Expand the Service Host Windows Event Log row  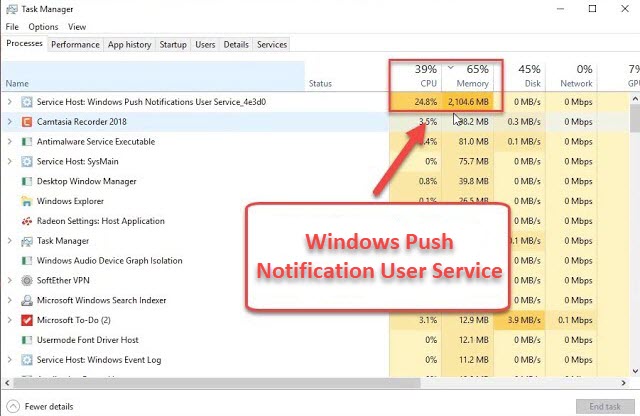point(10,360)
